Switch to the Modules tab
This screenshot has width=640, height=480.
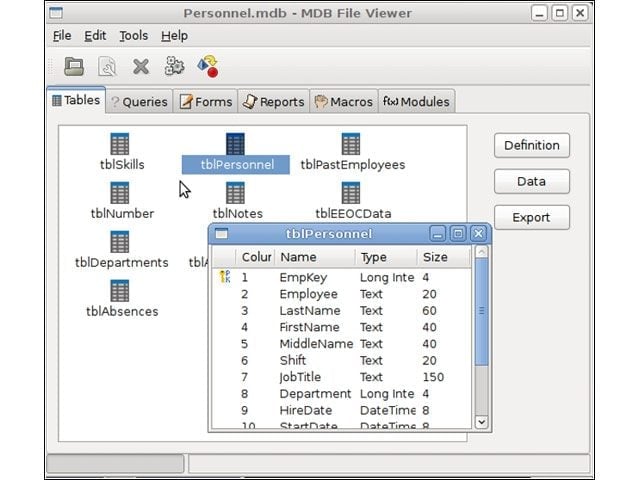click(416, 102)
